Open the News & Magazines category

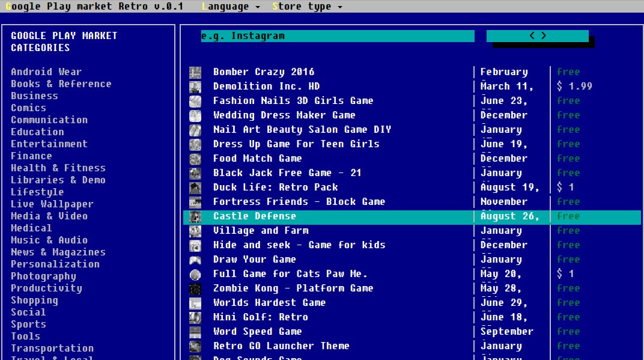[58, 252]
